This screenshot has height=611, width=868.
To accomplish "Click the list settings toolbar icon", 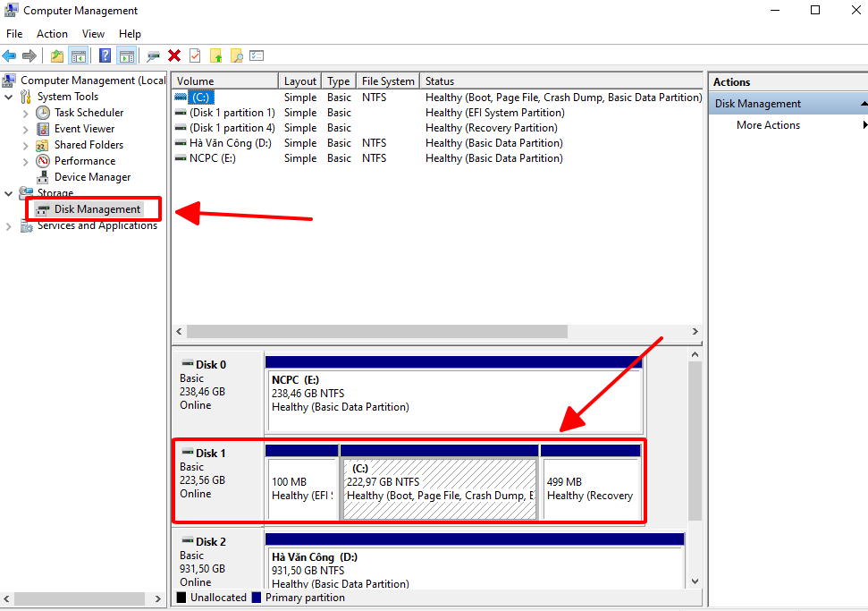I will coord(257,55).
